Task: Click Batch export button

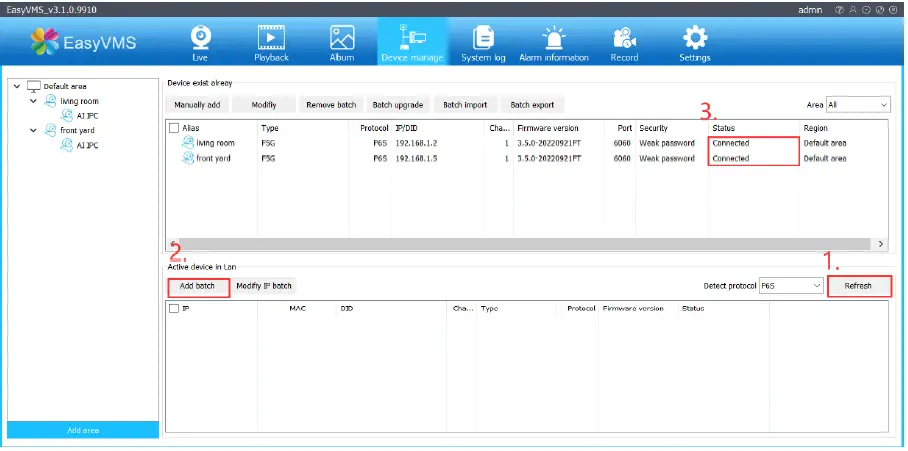Action: (532, 105)
